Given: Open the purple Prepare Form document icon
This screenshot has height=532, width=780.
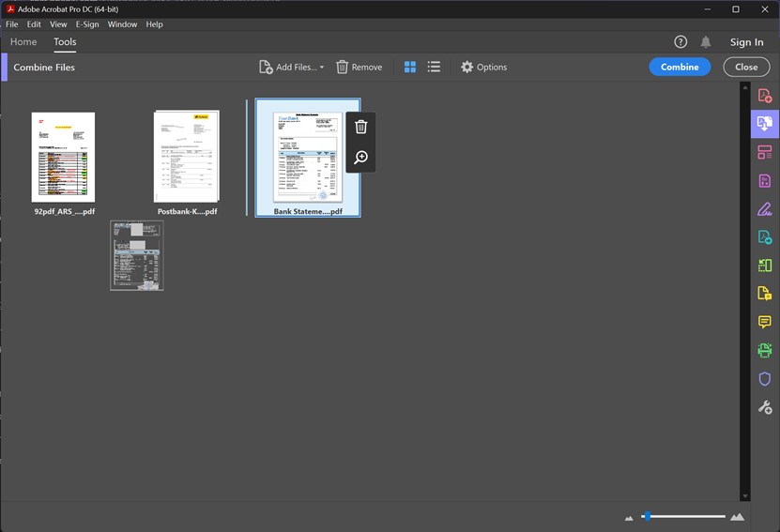Looking at the screenshot, I should (x=765, y=180).
